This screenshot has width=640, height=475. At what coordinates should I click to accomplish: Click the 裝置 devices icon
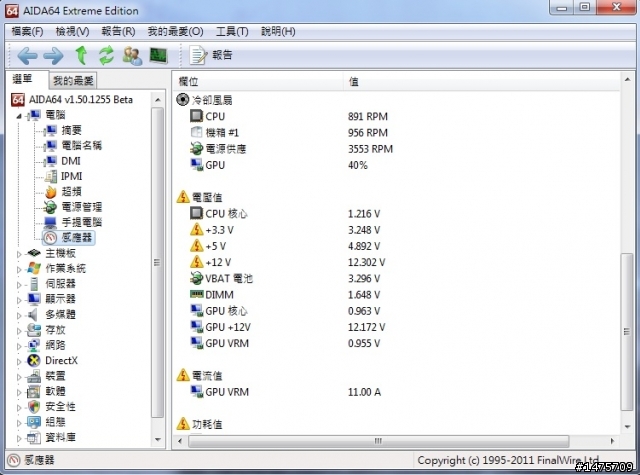point(34,376)
